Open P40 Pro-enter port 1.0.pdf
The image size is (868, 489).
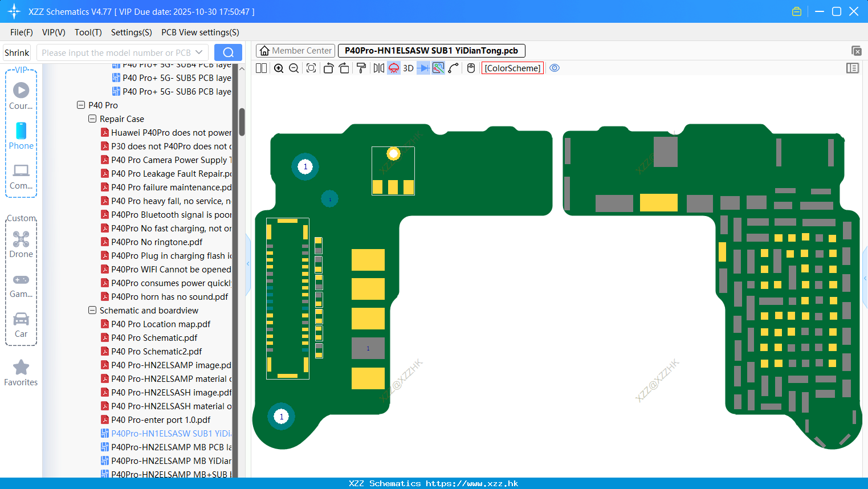[x=161, y=419]
